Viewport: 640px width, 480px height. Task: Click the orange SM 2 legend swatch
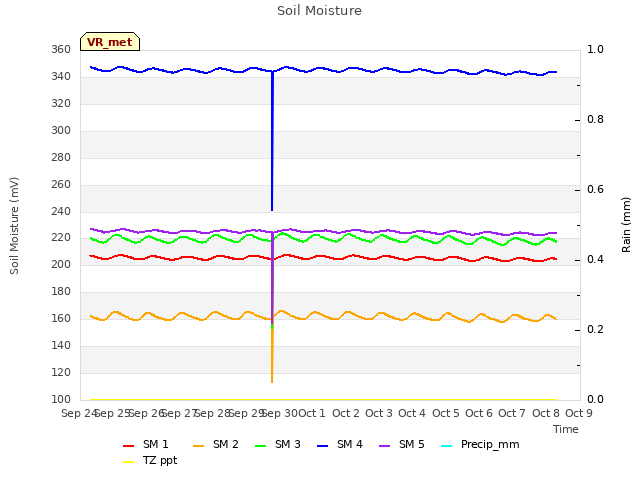[199, 446]
